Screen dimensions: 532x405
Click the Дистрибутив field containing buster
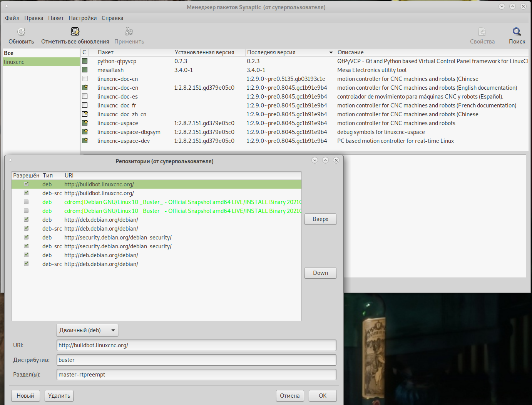[196, 360]
